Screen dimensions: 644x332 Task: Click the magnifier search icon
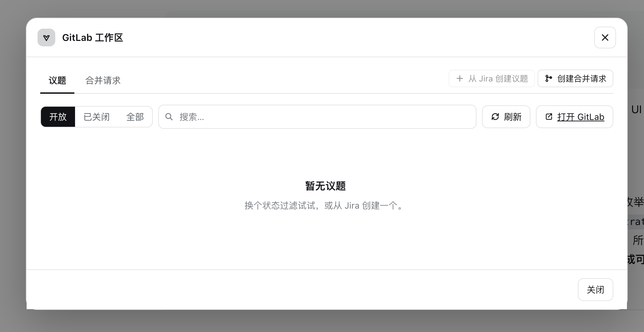(x=169, y=117)
